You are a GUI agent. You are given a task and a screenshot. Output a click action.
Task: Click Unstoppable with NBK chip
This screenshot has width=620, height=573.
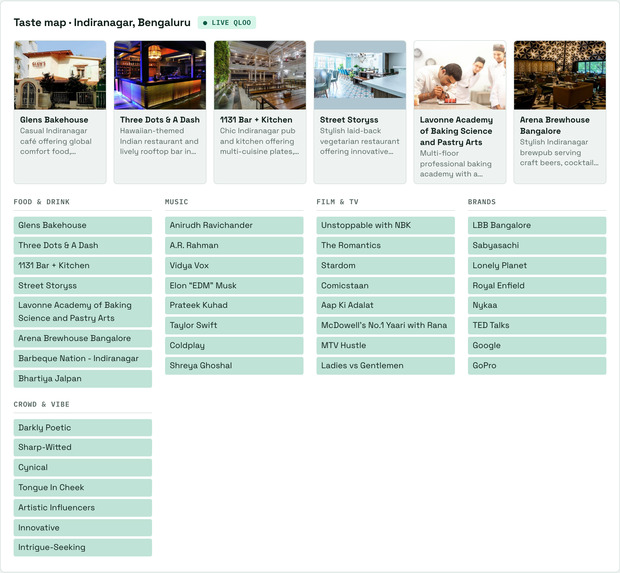click(386, 225)
